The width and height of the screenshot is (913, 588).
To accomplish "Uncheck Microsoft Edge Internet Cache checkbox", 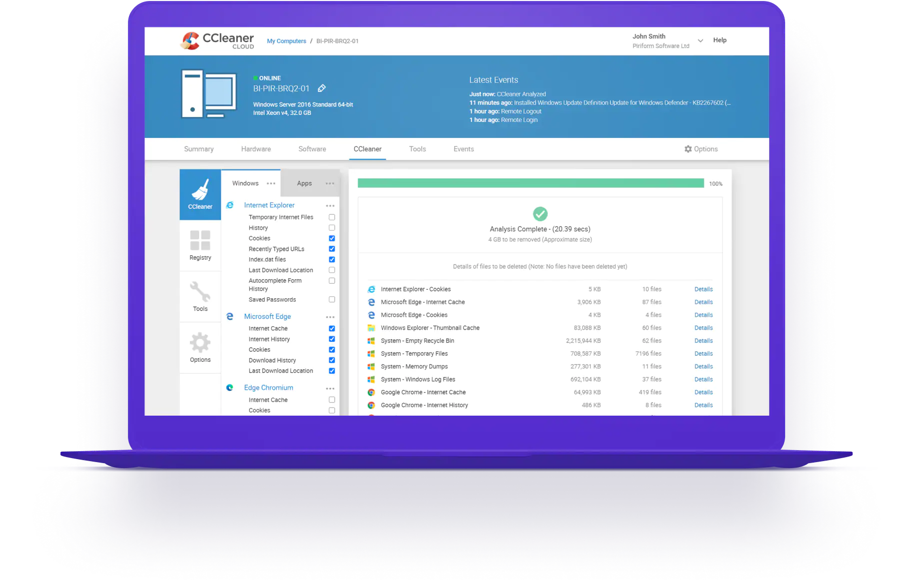I will 332,329.
